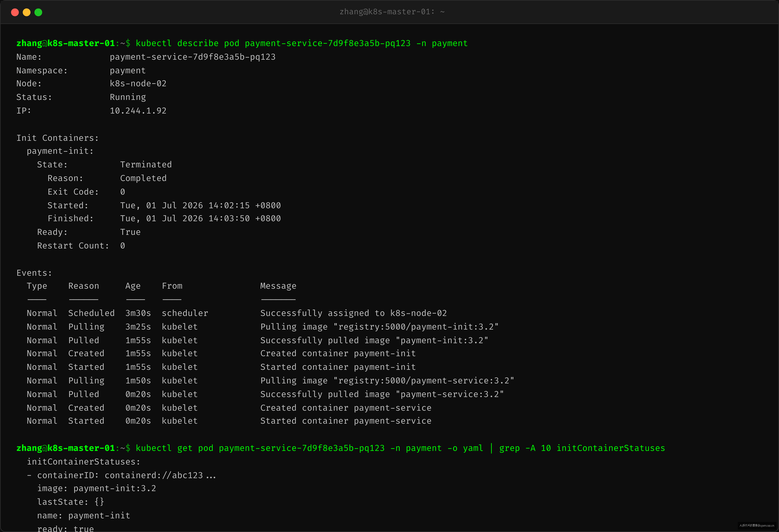Click the scheduler source in From column
The image size is (779, 532).
(x=185, y=313)
